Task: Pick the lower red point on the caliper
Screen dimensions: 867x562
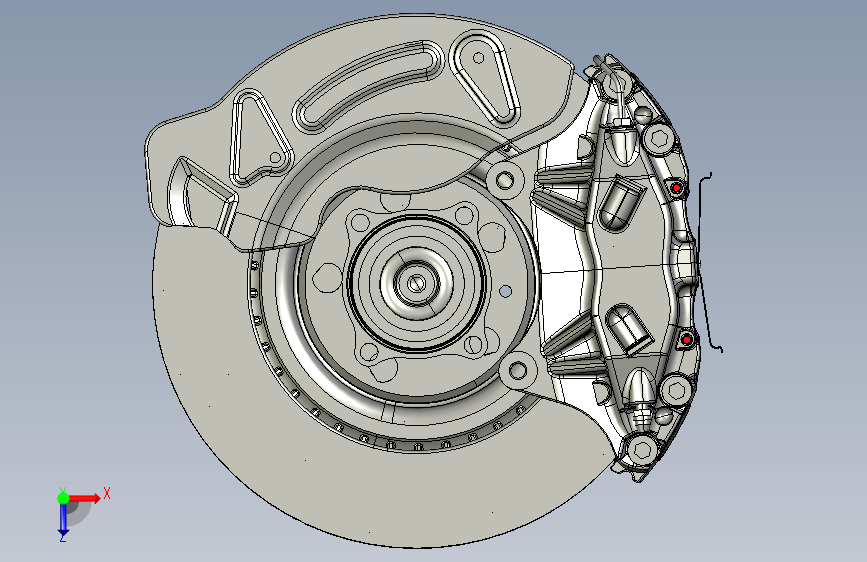Action: pyautogui.click(x=687, y=340)
